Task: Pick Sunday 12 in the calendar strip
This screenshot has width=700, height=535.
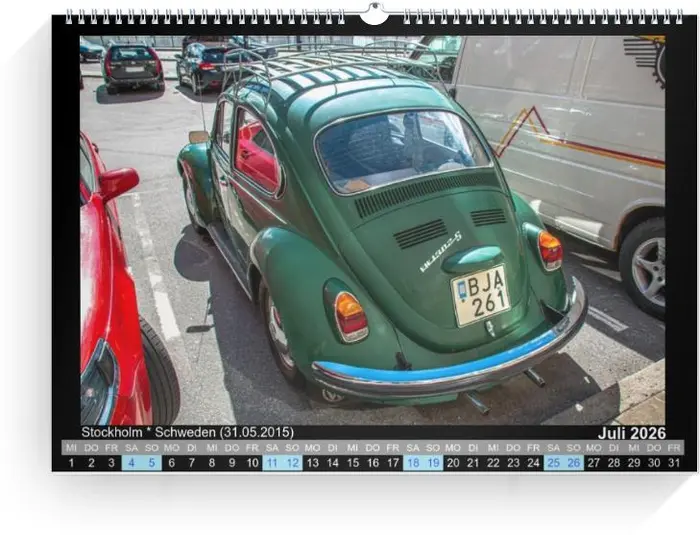Action: [292, 463]
